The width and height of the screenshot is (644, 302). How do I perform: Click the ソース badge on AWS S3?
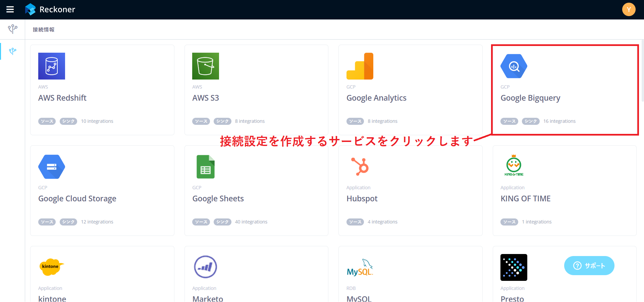coord(201,121)
